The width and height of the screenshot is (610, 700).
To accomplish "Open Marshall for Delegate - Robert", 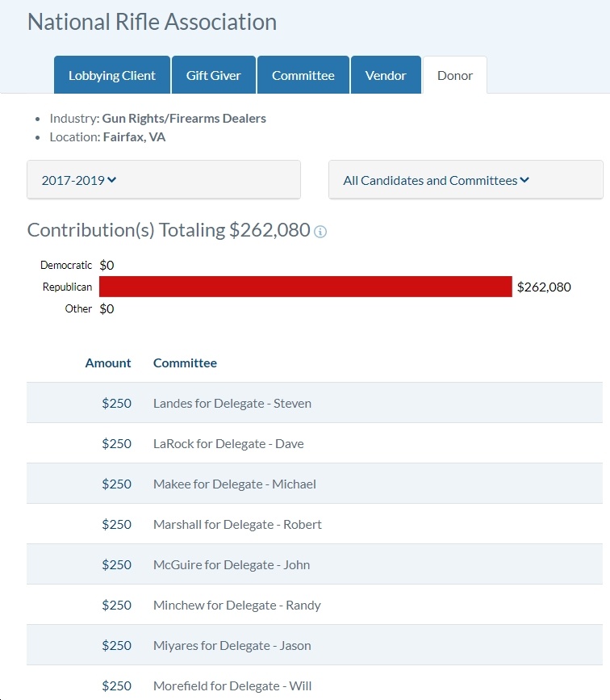I will [x=237, y=525].
